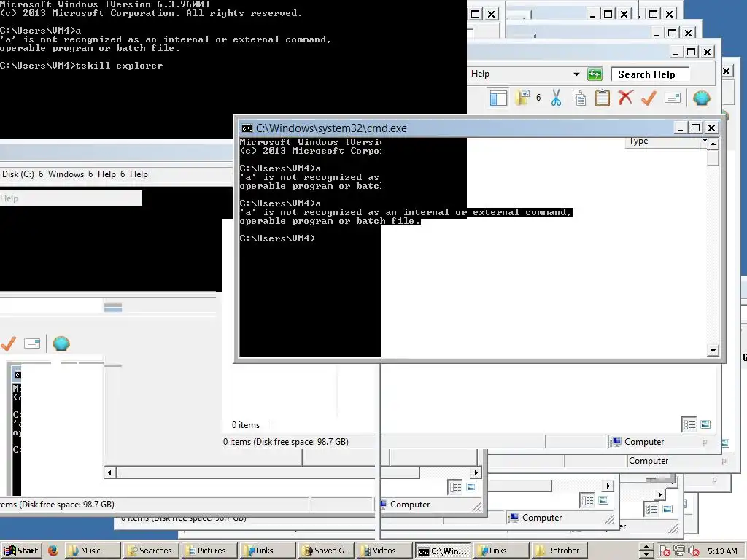
Task: Select Links taskbar button next to Pictures
Action: [x=268, y=551]
